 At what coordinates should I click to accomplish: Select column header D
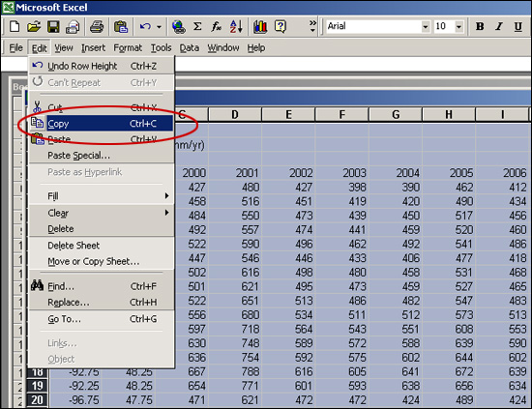coord(235,115)
